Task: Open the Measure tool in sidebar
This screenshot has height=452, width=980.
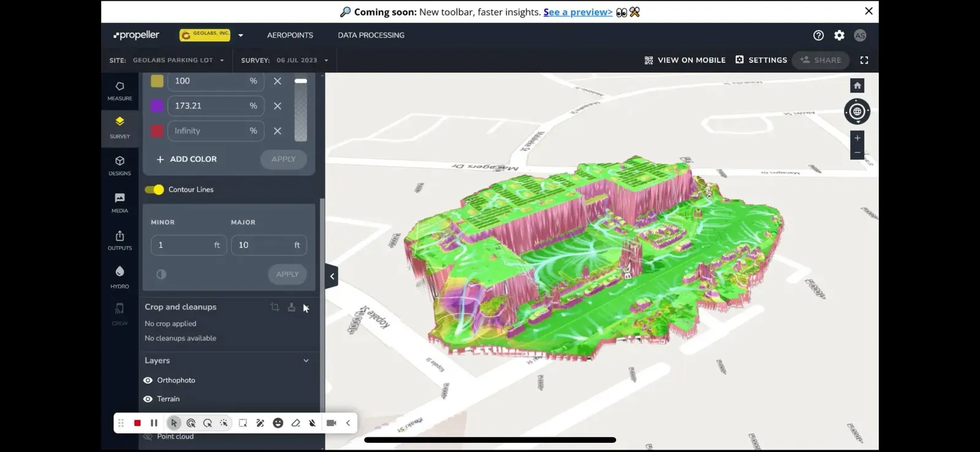Action: coord(119,91)
